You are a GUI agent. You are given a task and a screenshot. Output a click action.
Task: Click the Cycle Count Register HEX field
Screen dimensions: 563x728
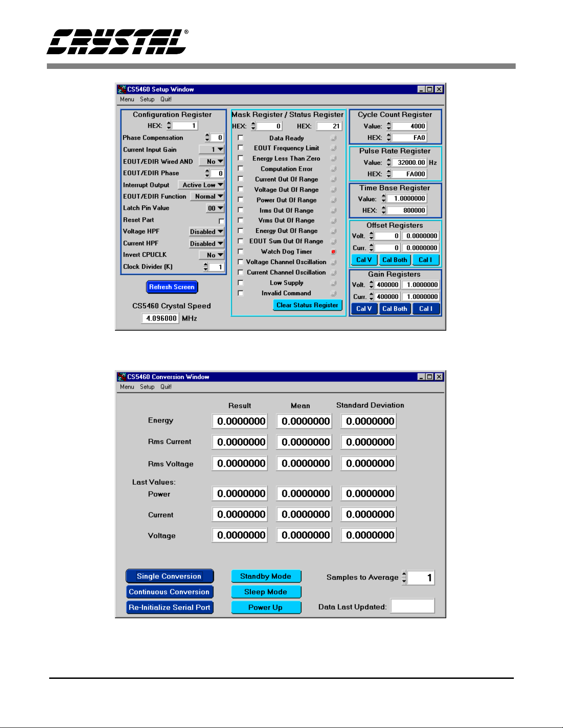[409, 138]
